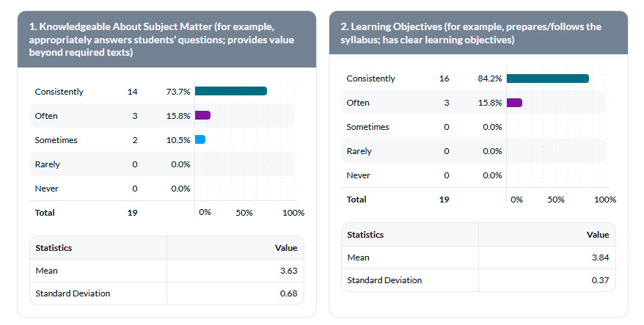Click the Value column header in question 2

point(597,235)
